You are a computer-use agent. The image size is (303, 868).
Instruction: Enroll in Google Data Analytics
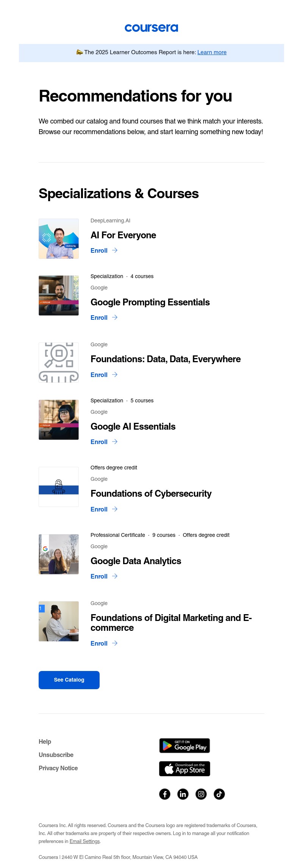[99, 577]
